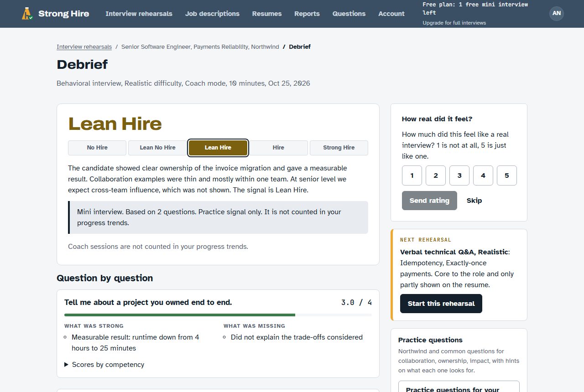584x392 pixels.
Task: Click the 'Measurable result: runtime down' bullet
Action: [136, 343]
